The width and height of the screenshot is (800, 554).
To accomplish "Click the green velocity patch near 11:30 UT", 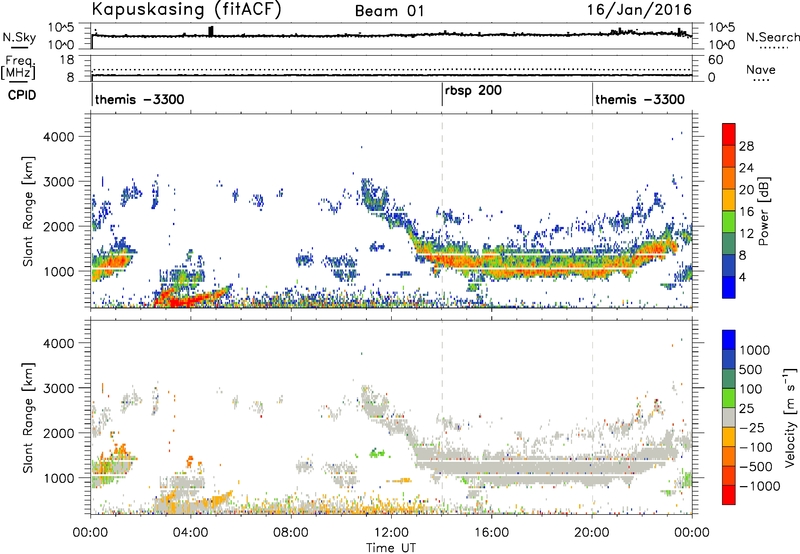I will [x=378, y=452].
